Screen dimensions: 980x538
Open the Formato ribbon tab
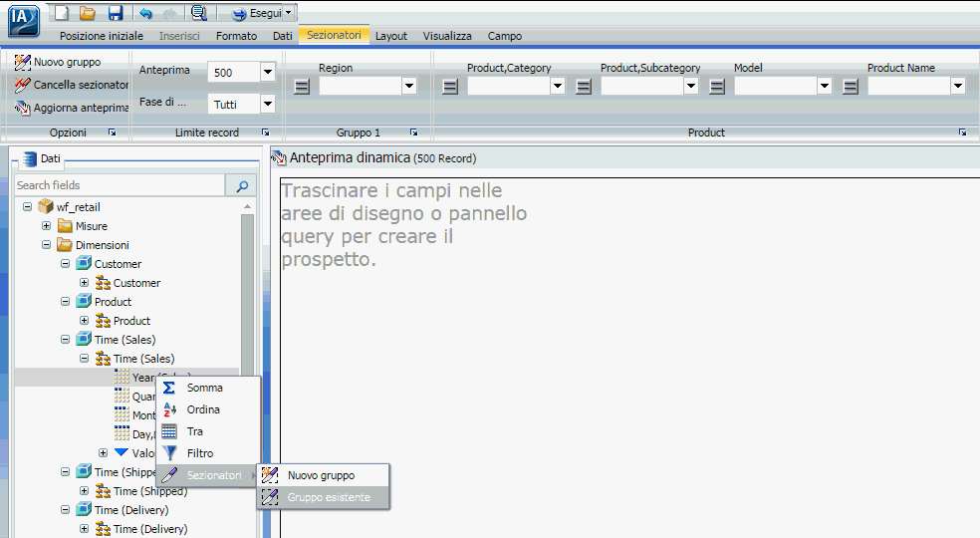coord(236,36)
